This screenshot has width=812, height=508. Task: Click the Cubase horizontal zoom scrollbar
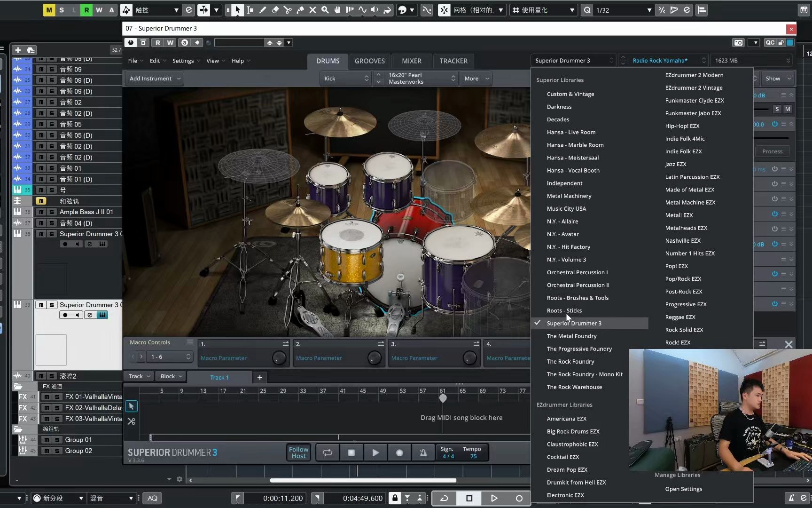click(363, 480)
